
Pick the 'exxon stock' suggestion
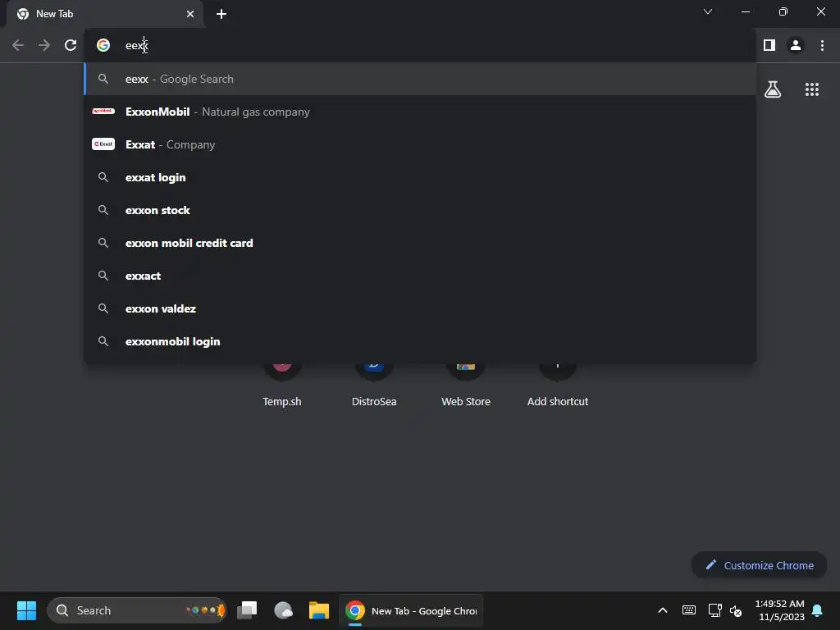[420, 210]
